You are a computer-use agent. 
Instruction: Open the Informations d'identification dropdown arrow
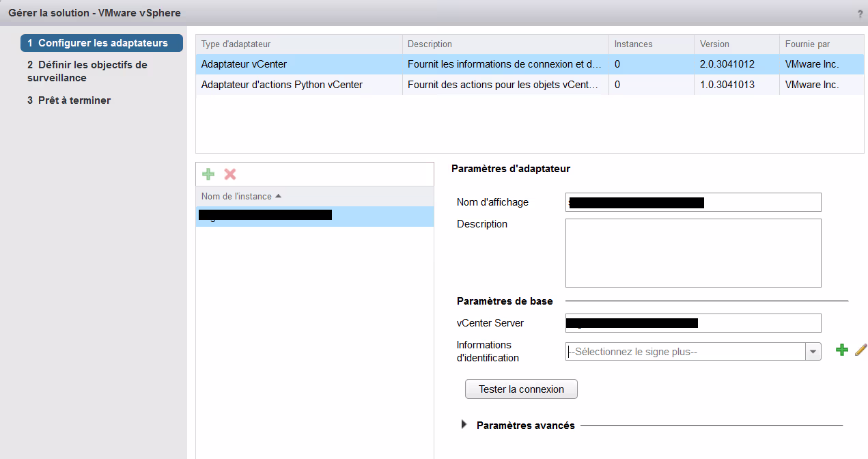point(813,352)
